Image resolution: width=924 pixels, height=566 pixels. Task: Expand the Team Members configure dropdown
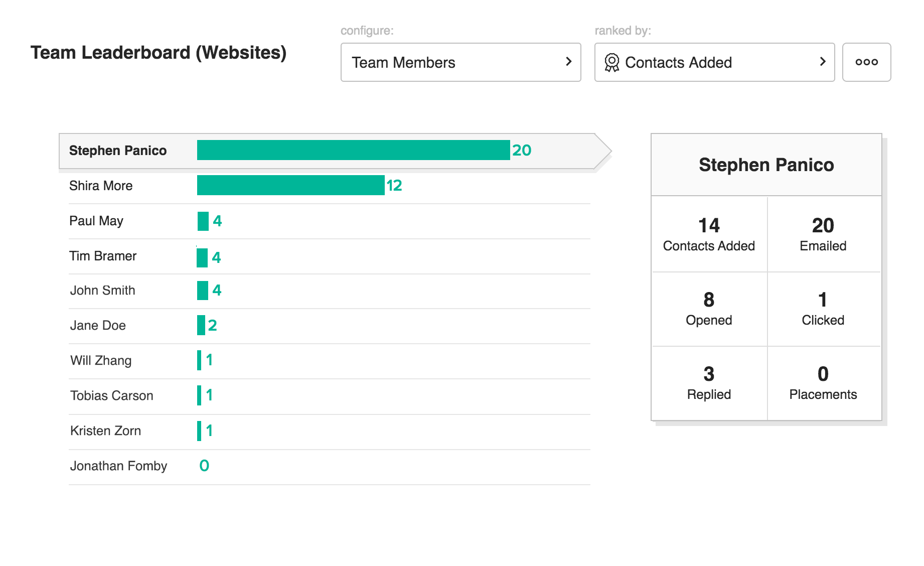[460, 62]
